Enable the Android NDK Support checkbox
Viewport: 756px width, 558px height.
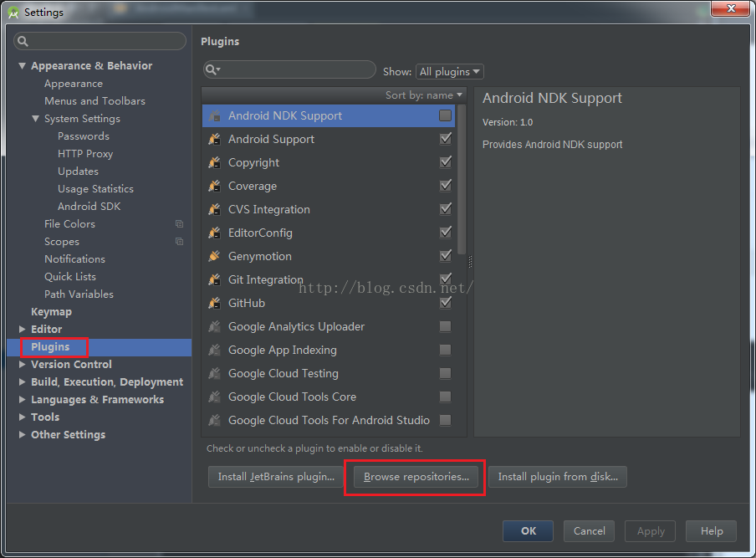(446, 115)
